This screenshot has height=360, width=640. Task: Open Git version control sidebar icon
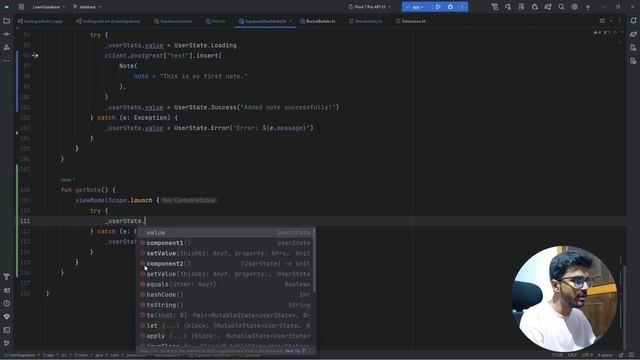7,343
